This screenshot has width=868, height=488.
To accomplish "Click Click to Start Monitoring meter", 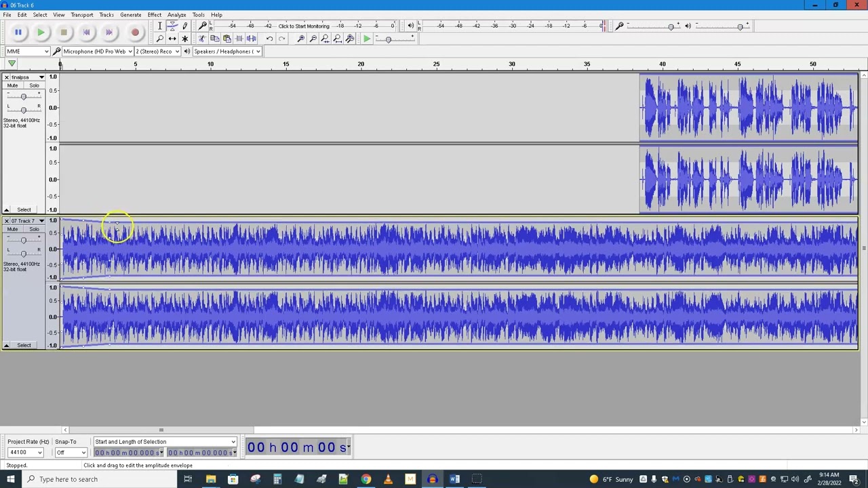I will click(303, 26).
